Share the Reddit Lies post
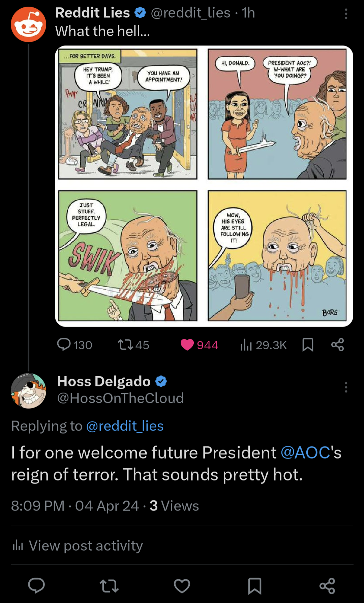The width and height of the screenshot is (364, 603). pos(337,345)
